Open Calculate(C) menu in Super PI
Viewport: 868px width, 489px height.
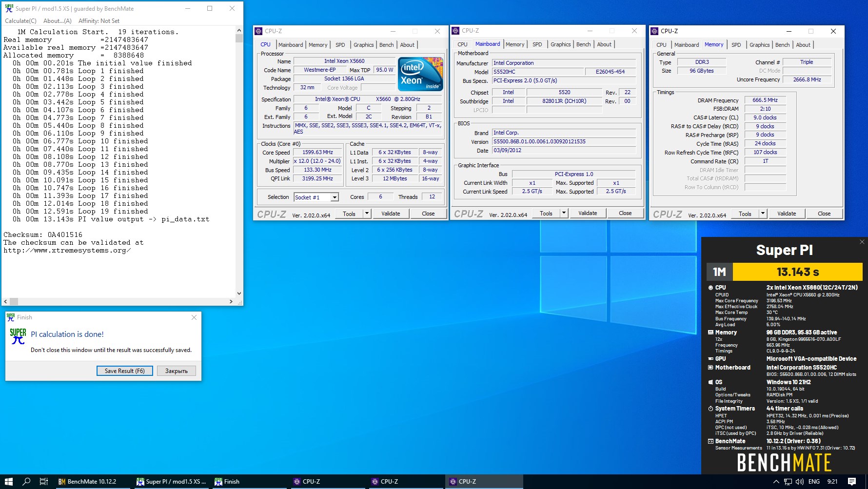[20, 21]
